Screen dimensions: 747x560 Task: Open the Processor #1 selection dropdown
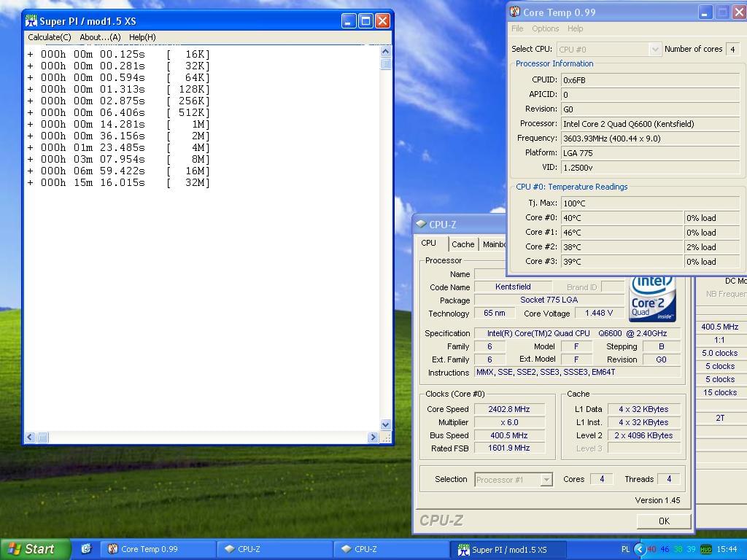point(546,480)
